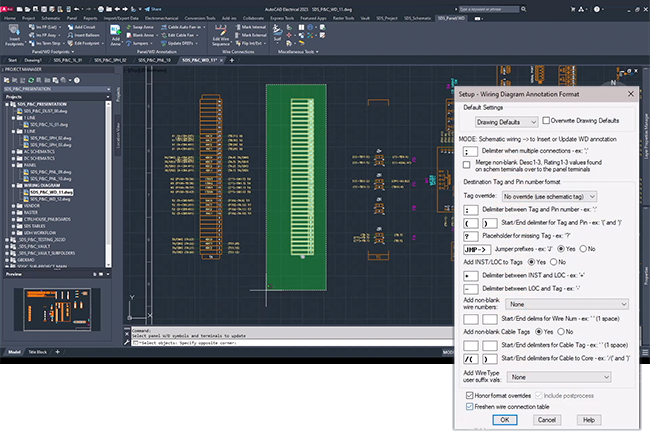The height and width of the screenshot is (432, 650).
Task: Click OK in the Setup dialog
Action: click(506, 420)
